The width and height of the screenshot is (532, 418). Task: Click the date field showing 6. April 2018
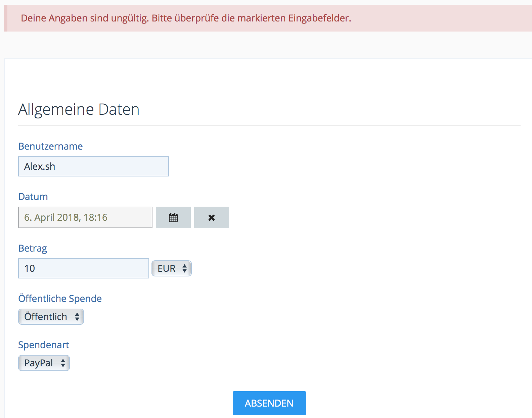[x=85, y=217]
